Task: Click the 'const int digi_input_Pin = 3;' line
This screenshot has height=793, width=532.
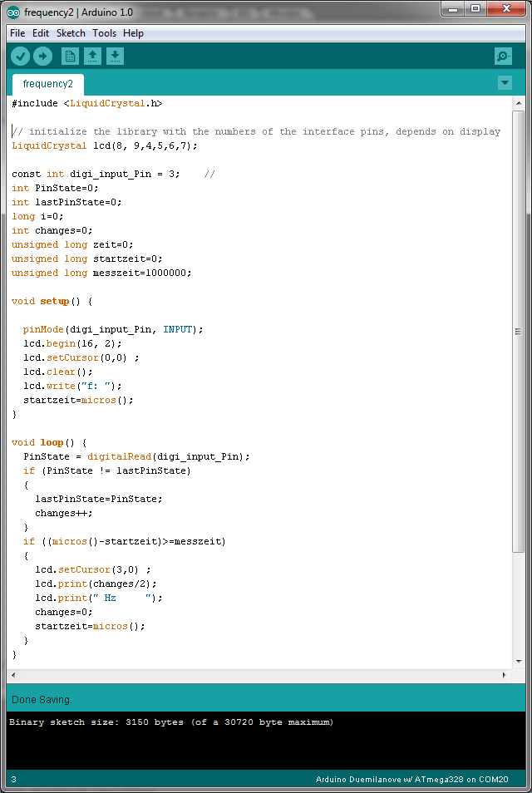Action: (96, 174)
